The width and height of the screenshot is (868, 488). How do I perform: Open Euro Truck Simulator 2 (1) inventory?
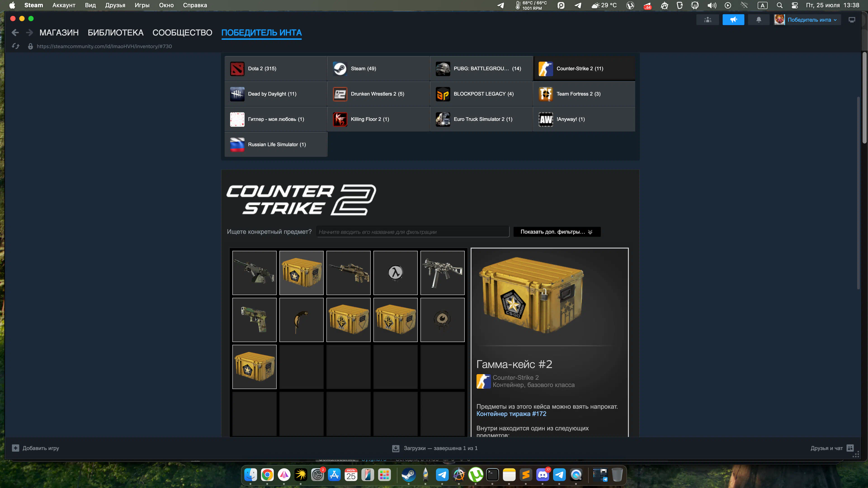coord(481,119)
